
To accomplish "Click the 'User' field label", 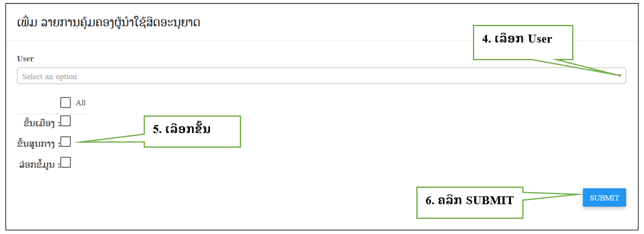I will [x=25, y=58].
